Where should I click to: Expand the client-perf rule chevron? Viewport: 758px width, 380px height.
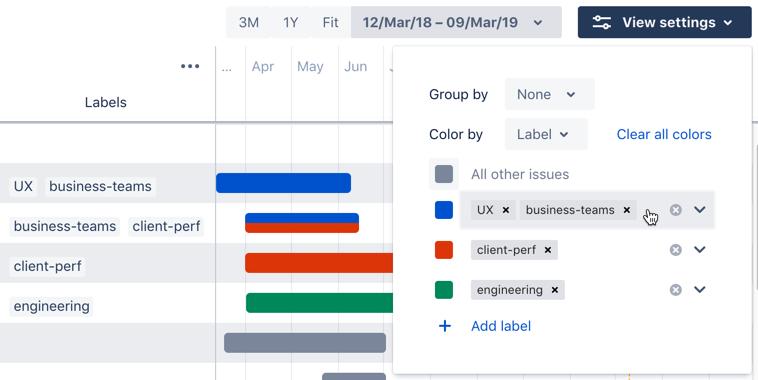(x=700, y=249)
